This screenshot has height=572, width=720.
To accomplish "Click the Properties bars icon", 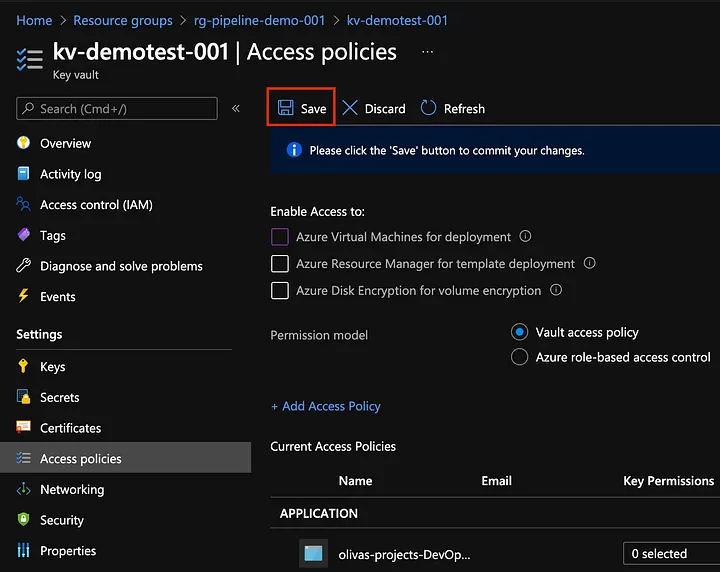I will click(x=23, y=550).
